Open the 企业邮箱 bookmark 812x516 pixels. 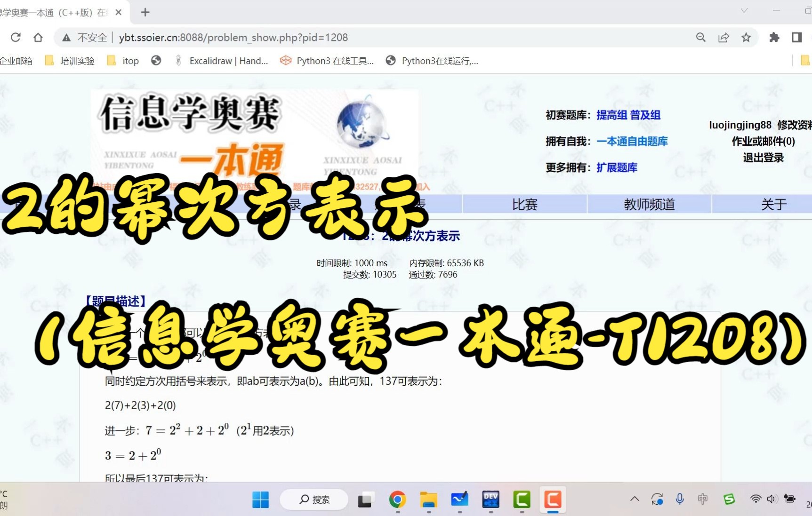[16, 61]
